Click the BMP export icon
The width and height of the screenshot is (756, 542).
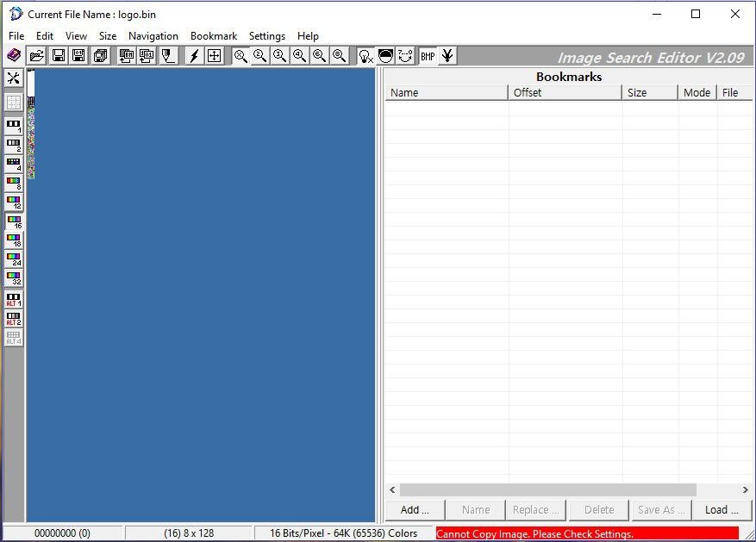tap(428, 56)
